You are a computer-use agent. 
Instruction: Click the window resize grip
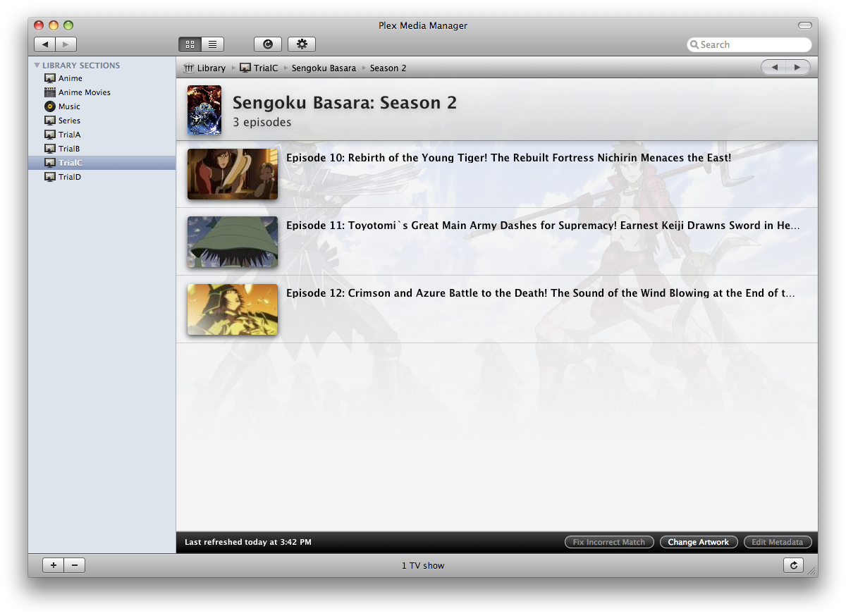(x=812, y=572)
